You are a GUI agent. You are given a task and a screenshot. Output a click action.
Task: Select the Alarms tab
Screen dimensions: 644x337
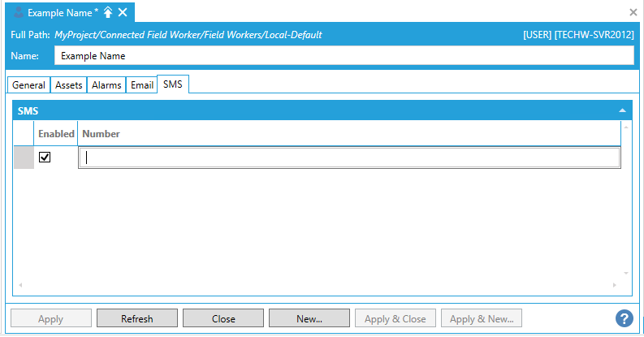coord(106,85)
